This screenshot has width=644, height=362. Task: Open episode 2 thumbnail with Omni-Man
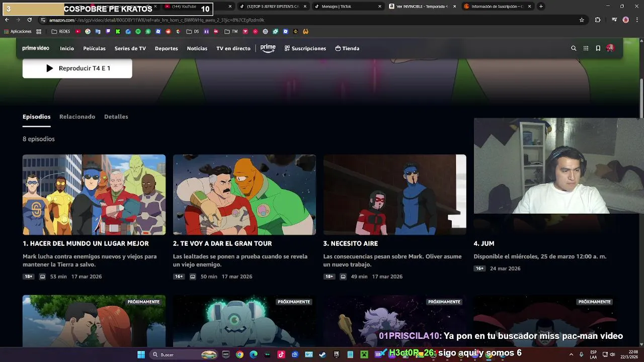[x=245, y=195]
